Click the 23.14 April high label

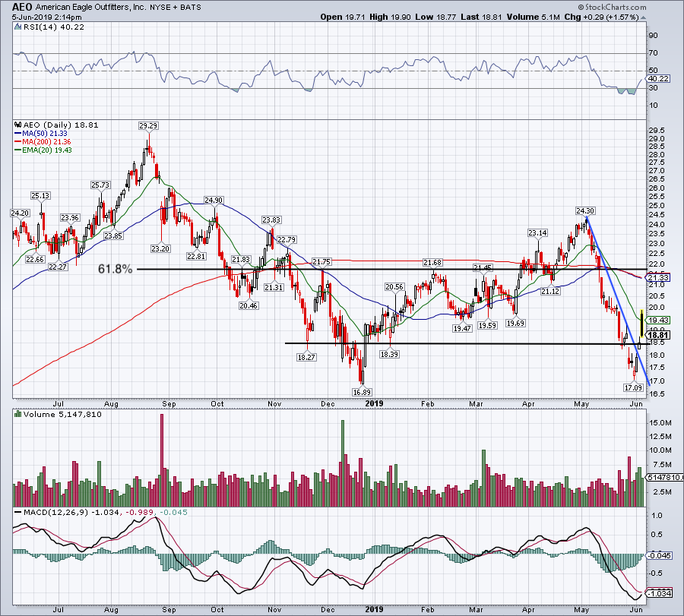(537, 232)
